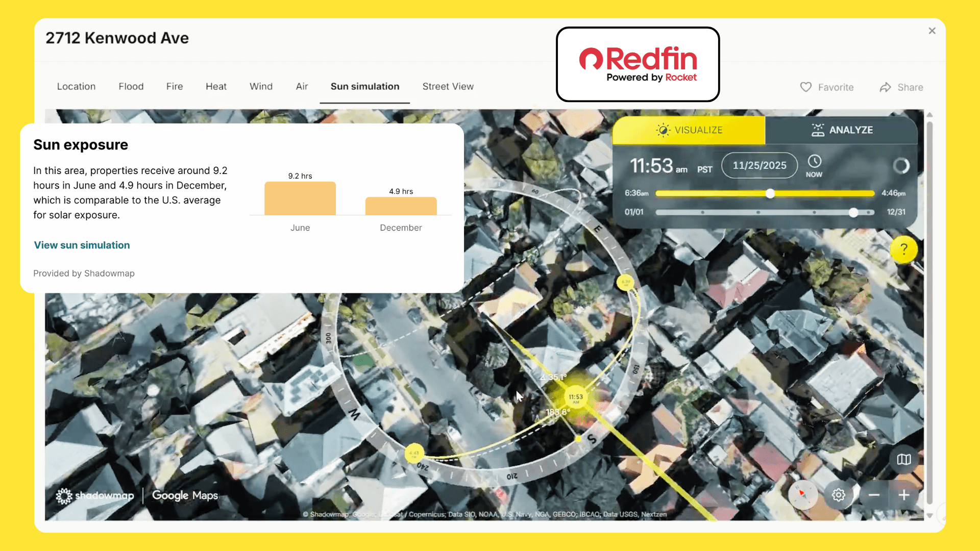980x551 pixels.
Task: Switch to the Street View tab
Action: pyautogui.click(x=448, y=86)
